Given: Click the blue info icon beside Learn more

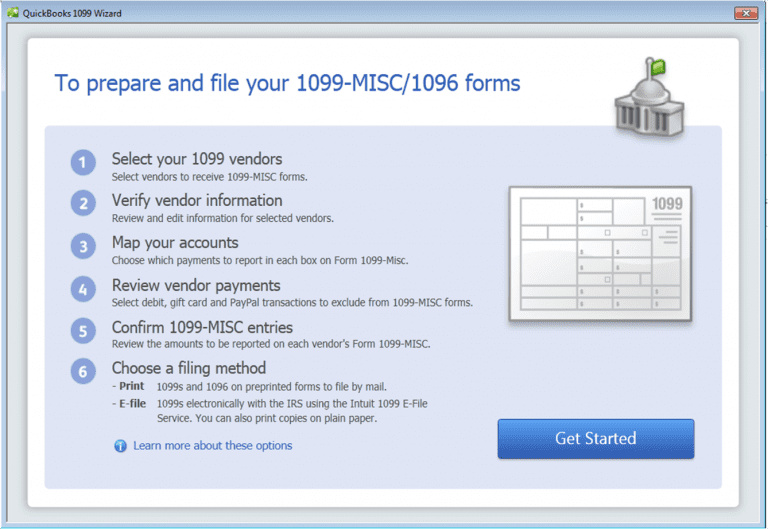Looking at the screenshot, I should pyautogui.click(x=120, y=446).
